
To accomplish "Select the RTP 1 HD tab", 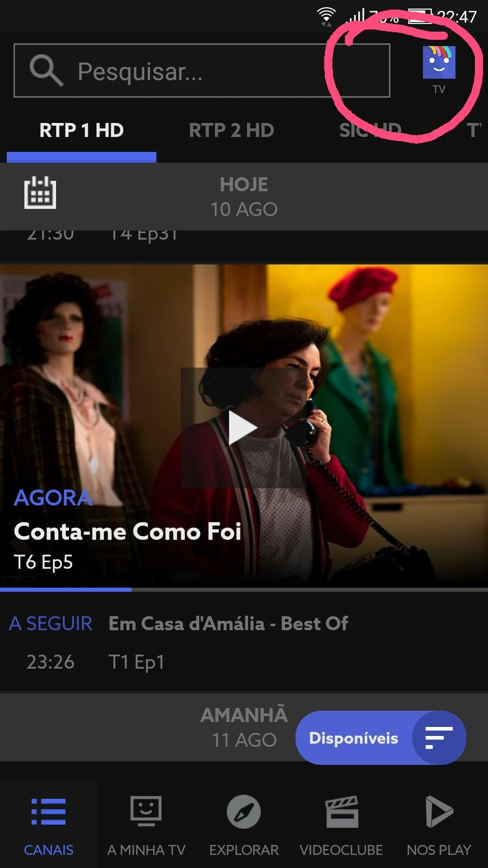I will [81, 131].
